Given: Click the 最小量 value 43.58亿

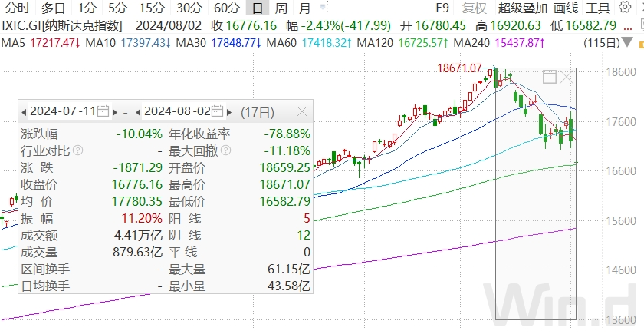Looking at the screenshot, I should 288,286.
